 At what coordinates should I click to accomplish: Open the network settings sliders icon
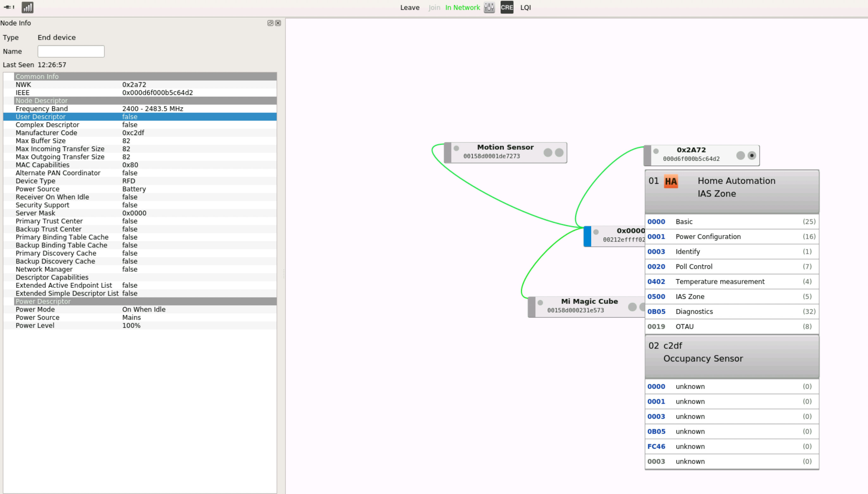pyautogui.click(x=489, y=8)
